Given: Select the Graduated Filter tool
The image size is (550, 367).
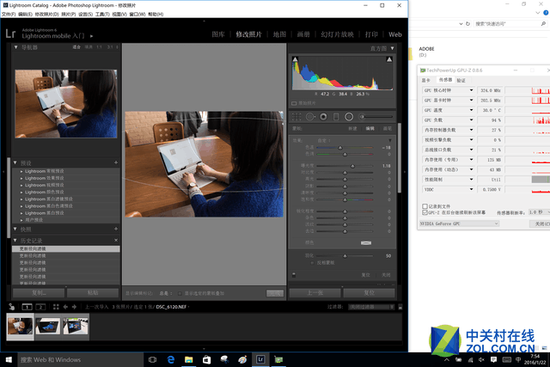Looking at the screenshot, I should 336,116.
